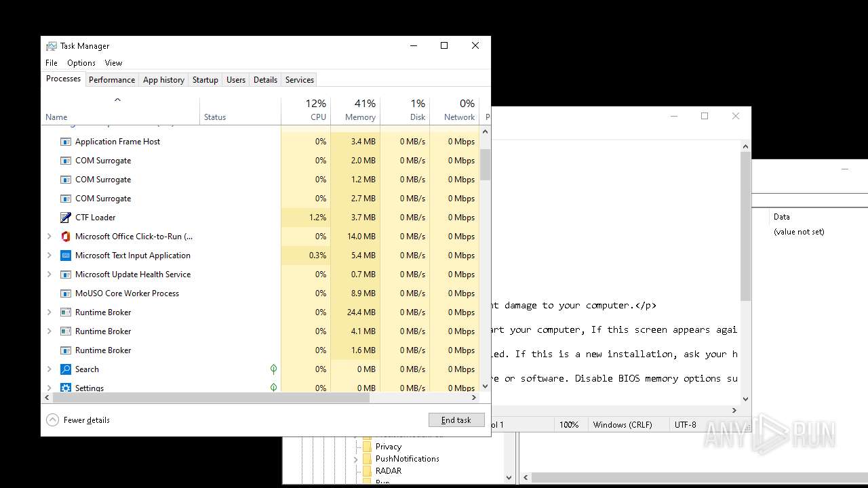Click the RADAR folder icon in Registry tree
Screen dimensions: 868x488
[367, 471]
